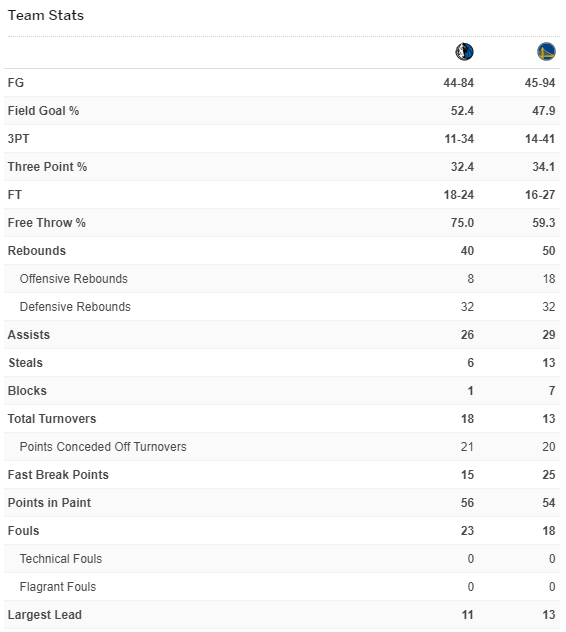Screen dimensions: 566x632
Task: Click the Three Point % label
Action: (47, 166)
